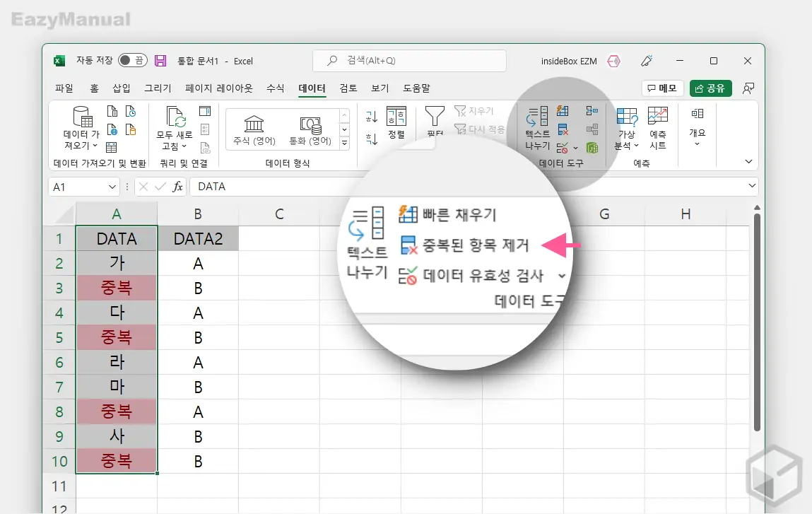Screen dimensions: 812x514
Task: Collapse the ribbon with the chevron
Action: click(x=748, y=162)
